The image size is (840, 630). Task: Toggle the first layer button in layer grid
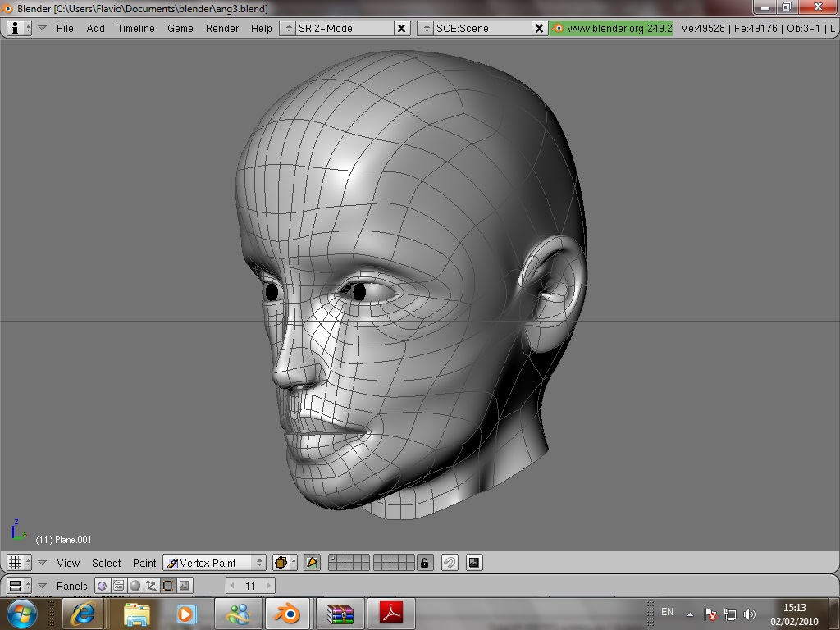pyautogui.click(x=333, y=559)
